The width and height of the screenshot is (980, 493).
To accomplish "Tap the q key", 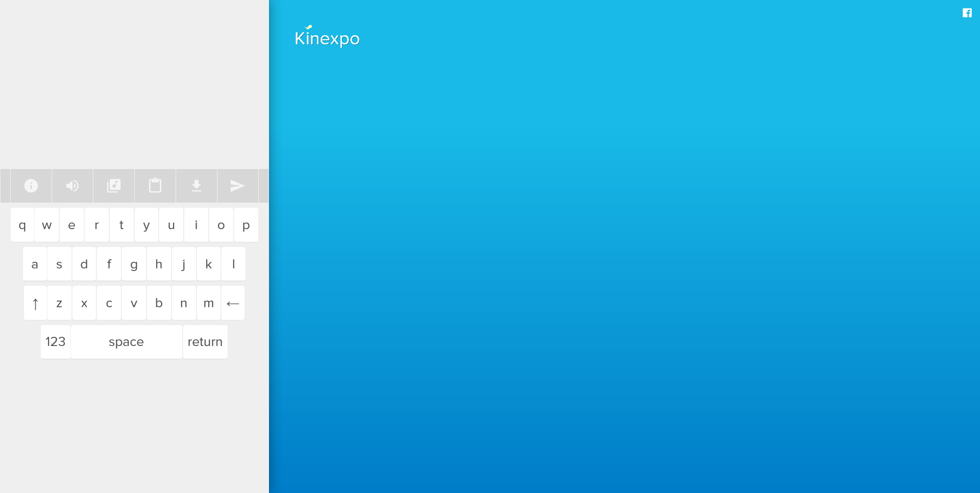I will (x=22, y=225).
